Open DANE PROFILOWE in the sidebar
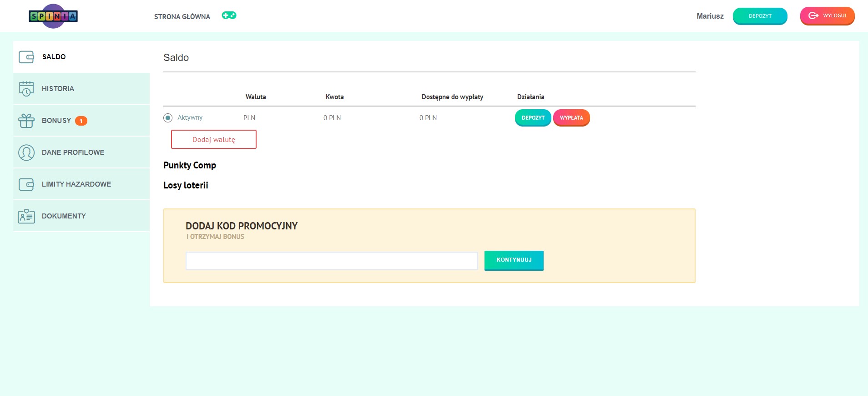Image resolution: width=868 pixels, height=396 pixels. pyautogui.click(x=81, y=152)
